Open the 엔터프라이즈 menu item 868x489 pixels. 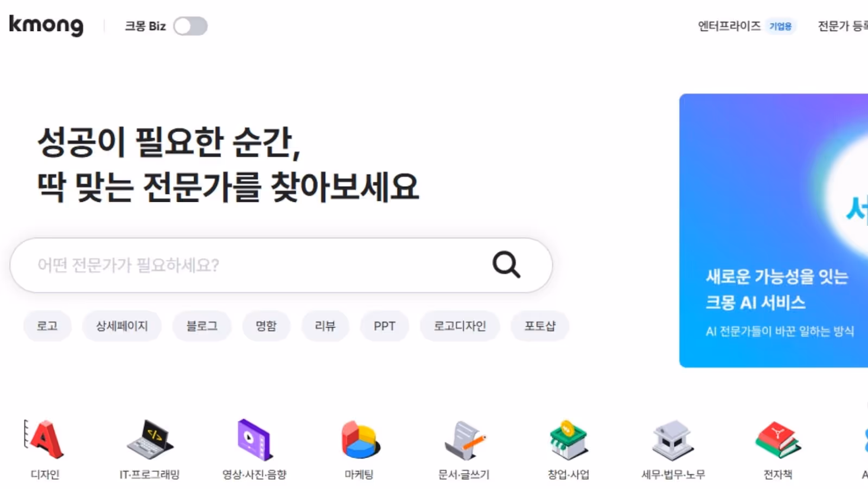click(x=729, y=26)
